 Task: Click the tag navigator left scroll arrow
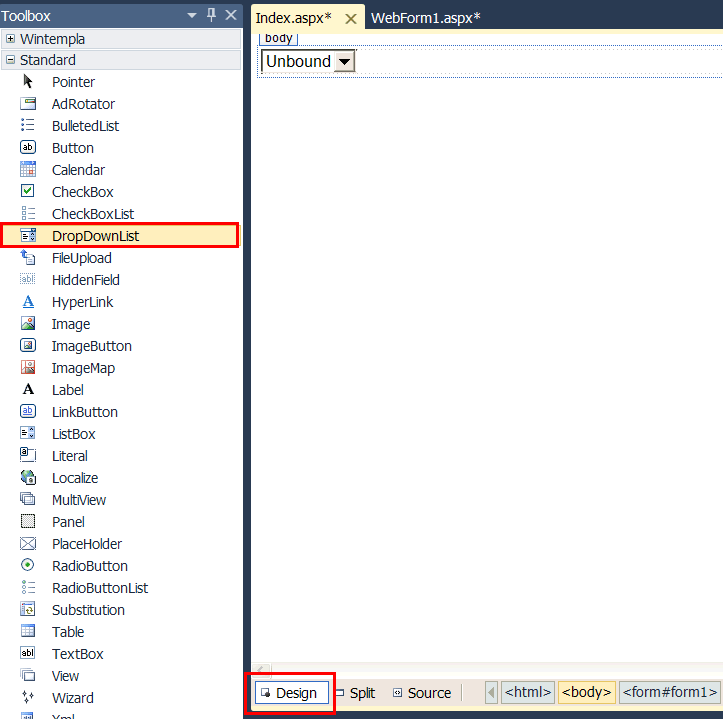tap(491, 693)
